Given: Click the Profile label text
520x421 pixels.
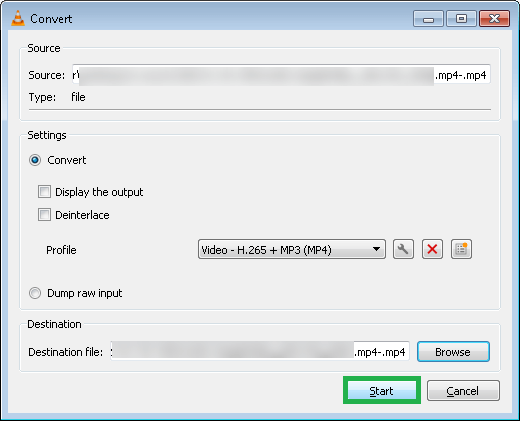Looking at the screenshot, I should click(x=61, y=250).
